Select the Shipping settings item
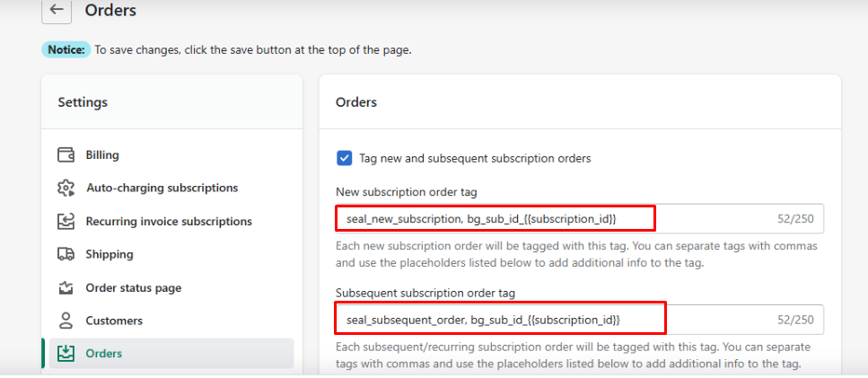Image resolution: width=868 pixels, height=378 pixels. point(110,254)
